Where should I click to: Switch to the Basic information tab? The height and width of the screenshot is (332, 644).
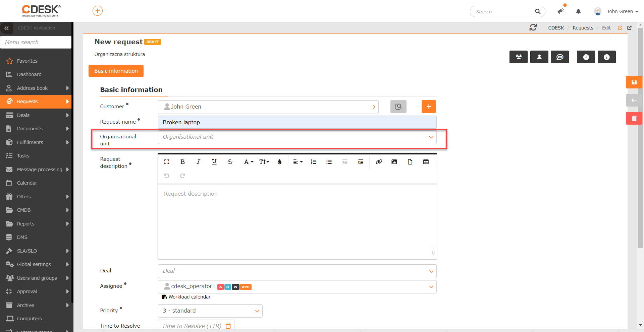click(x=116, y=71)
